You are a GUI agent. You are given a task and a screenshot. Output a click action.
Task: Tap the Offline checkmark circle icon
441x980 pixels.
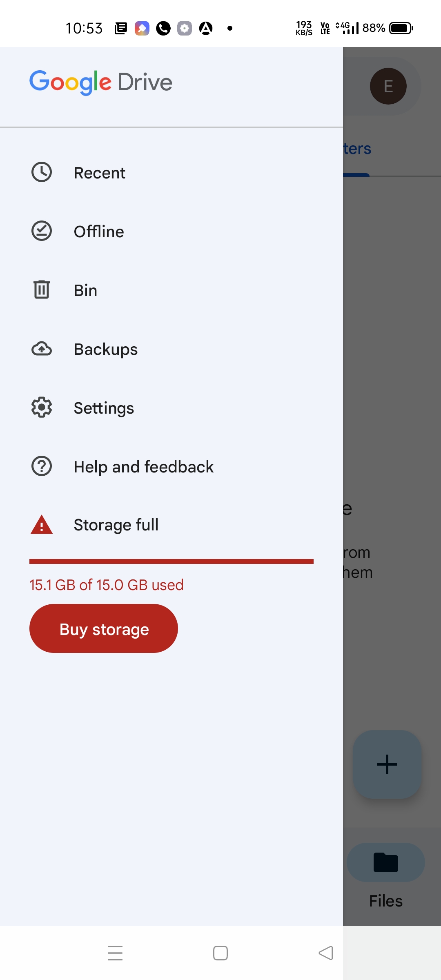tap(42, 231)
